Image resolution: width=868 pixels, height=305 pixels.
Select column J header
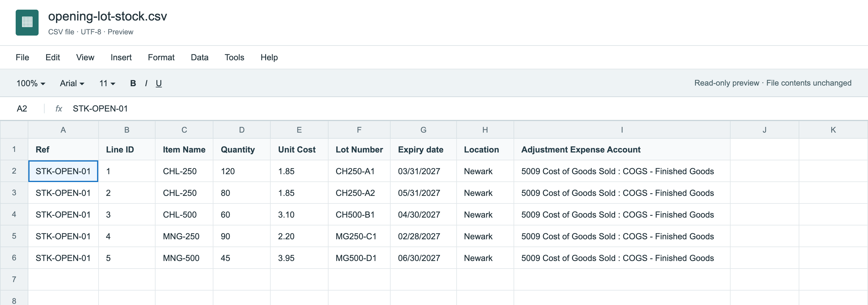coord(764,130)
